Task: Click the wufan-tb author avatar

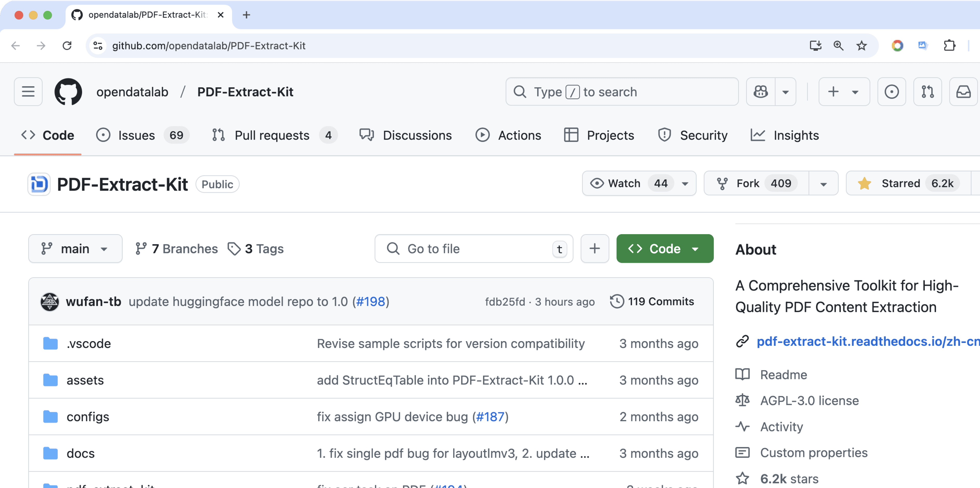Action: point(50,302)
